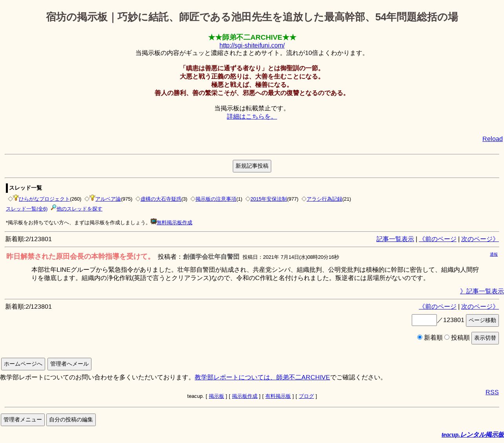This screenshot has width=504, height=443.
Task: Open the sgi-shiteifuni.com archive link
Action: tap(252, 46)
